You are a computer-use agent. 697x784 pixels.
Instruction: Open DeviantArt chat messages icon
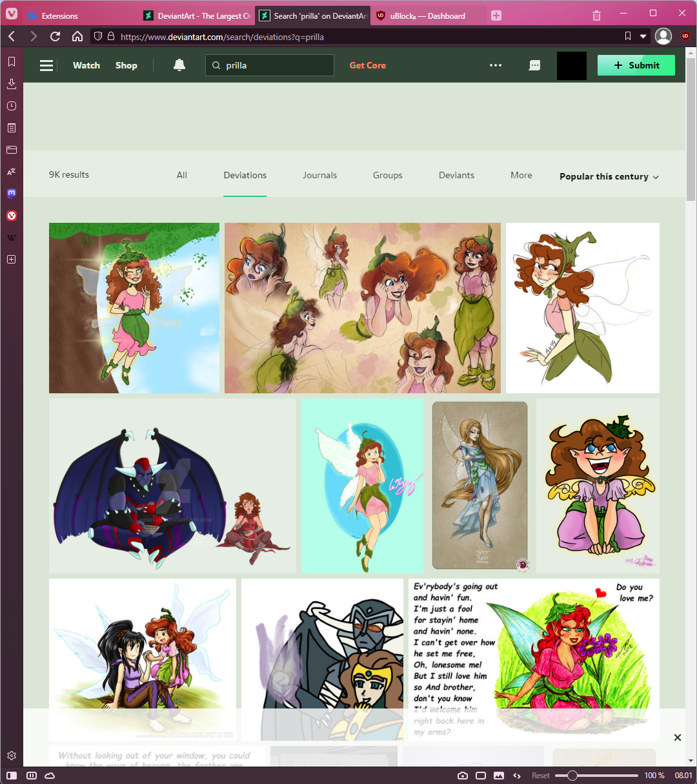(534, 65)
